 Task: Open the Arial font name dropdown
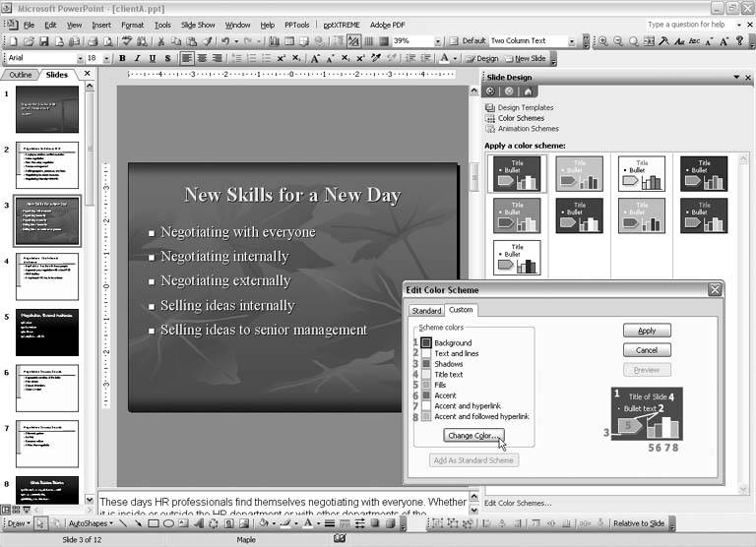[x=79, y=59]
